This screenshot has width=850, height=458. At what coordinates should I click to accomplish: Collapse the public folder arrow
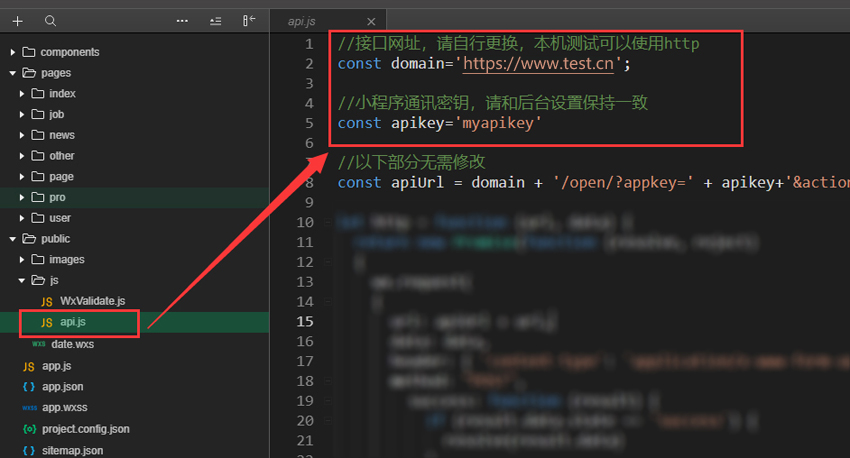coord(13,239)
